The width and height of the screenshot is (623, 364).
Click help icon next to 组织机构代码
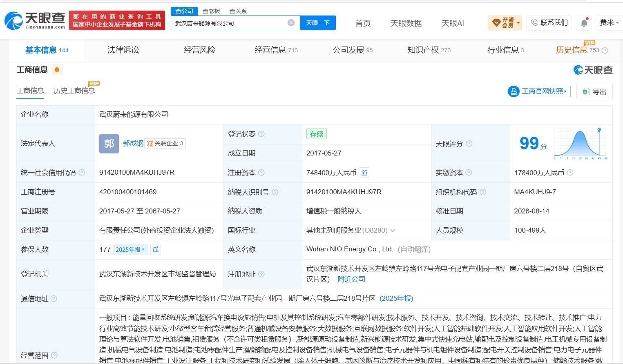tap(483, 192)
